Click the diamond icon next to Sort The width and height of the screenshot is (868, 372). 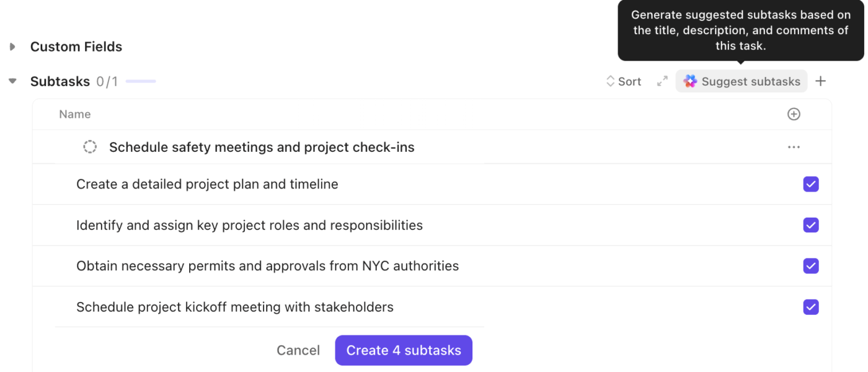(x=610, y=81)
